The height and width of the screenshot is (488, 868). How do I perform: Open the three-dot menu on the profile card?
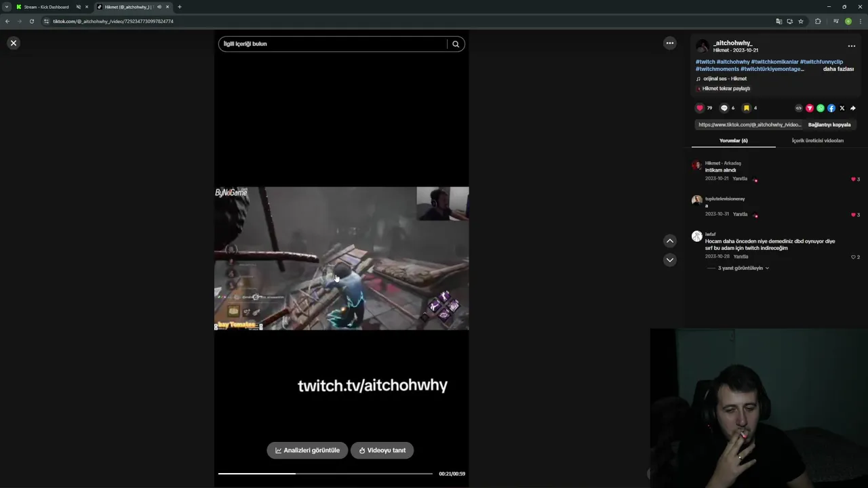(852, 46)
